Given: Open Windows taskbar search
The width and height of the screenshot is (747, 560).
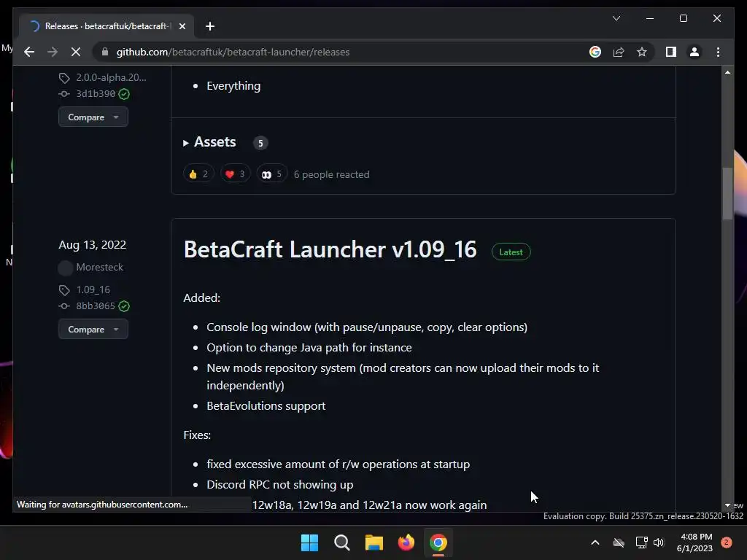Looking at the screenshot, I should coord(341,542).
